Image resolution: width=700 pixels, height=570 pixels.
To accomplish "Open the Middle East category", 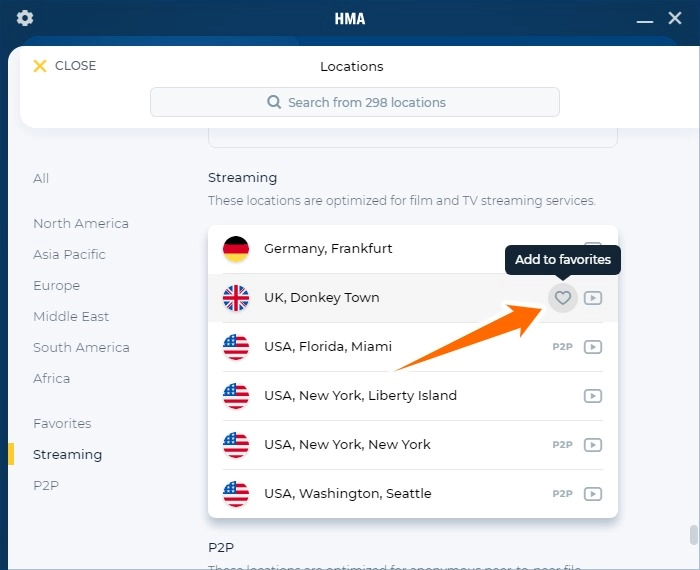I will (71, 316).
